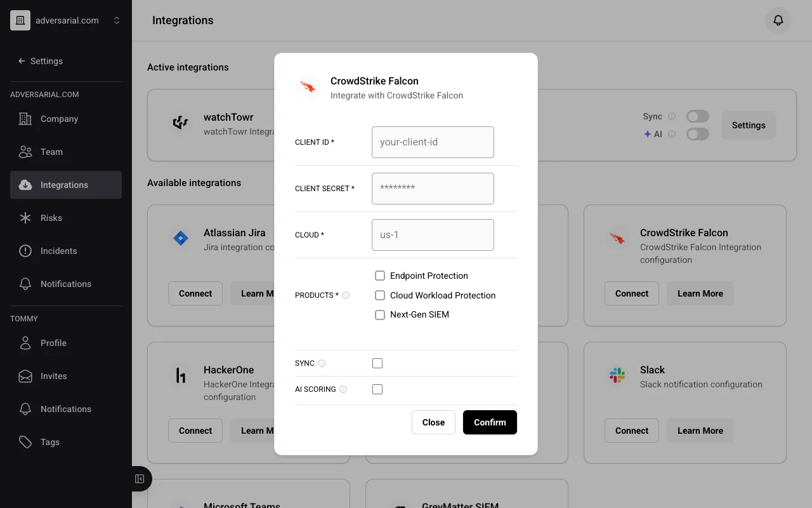Confirm the CrowdStrike Falcon integration
This screenshot has height=508, width=812.
coord(490,422)
